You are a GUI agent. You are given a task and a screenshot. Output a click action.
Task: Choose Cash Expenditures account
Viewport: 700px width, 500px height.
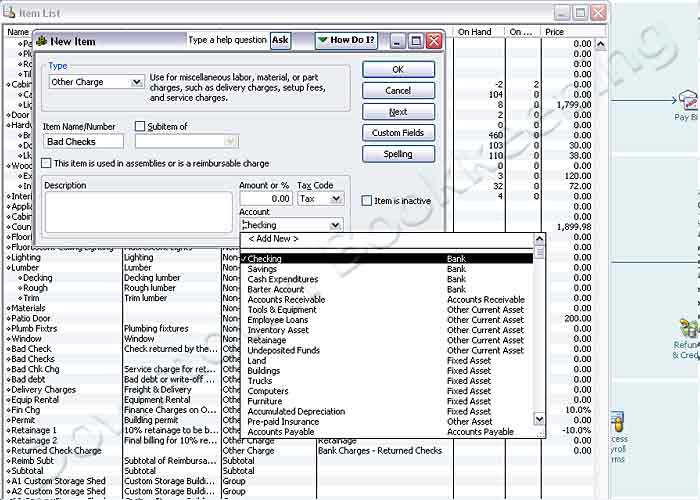pos(387,279)
